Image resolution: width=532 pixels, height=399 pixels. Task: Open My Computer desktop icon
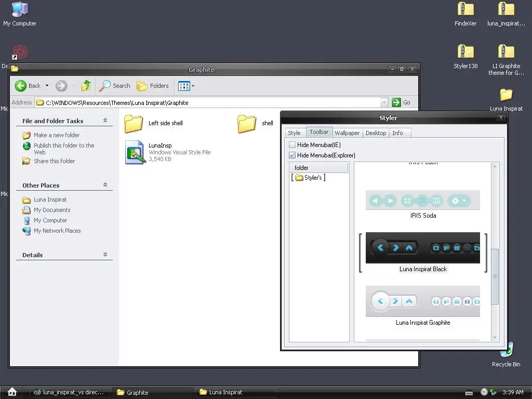(x=20, y=14)
